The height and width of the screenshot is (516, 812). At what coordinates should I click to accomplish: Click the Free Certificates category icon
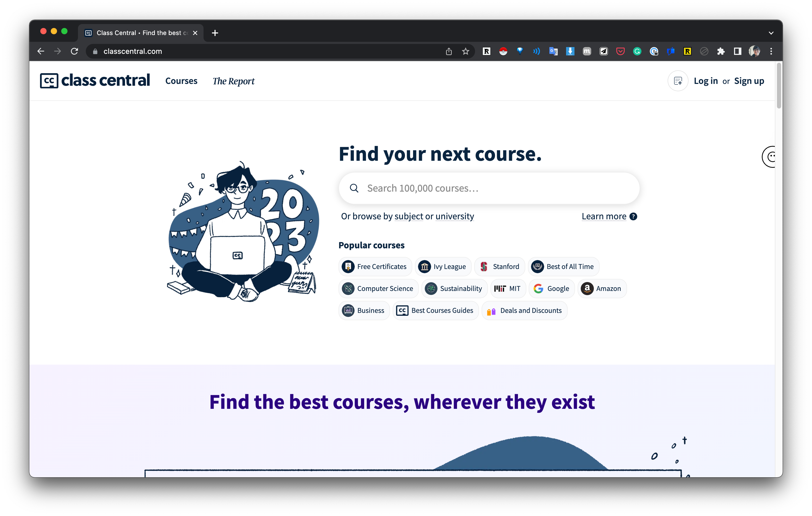[347, 267]
